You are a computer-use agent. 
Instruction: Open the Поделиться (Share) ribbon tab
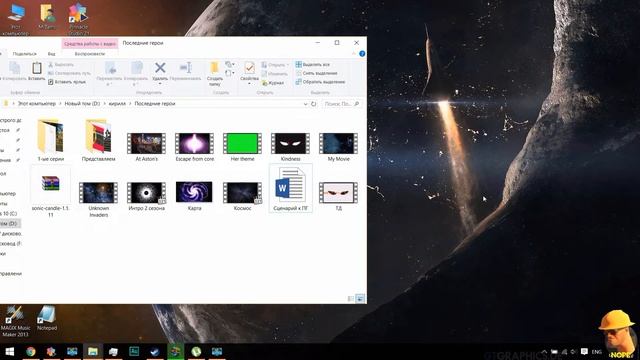[x=24, y=54]
